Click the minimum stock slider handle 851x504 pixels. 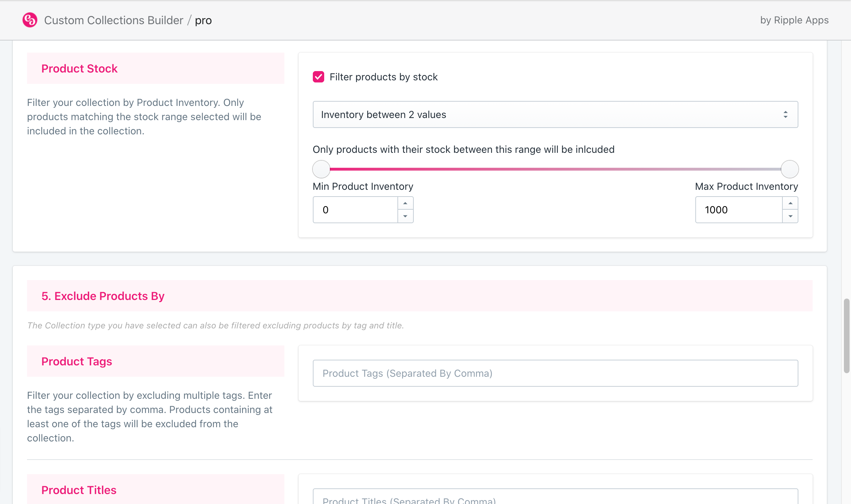click(x=321, y=169)
